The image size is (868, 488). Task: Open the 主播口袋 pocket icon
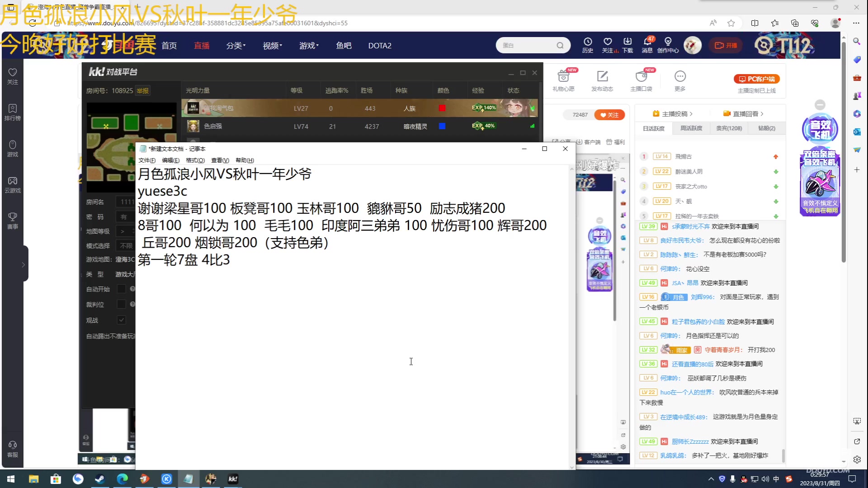(x=641, y=80)
